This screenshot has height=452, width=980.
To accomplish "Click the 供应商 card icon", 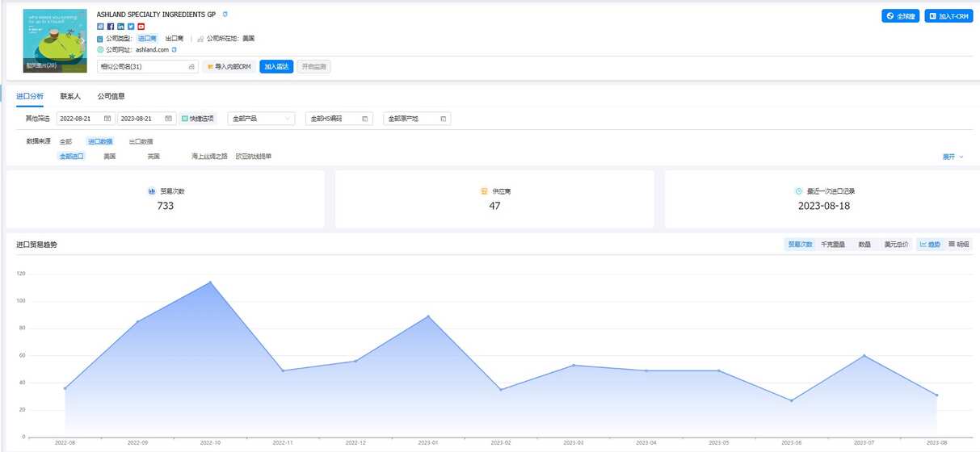I will pyautogui.click(x=483, y=191).
